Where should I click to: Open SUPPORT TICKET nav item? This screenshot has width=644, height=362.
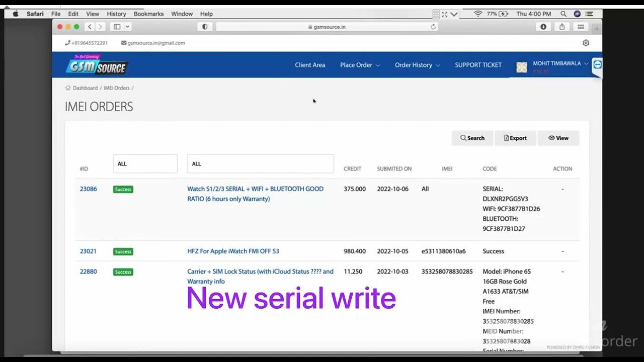tap(478, 65)
